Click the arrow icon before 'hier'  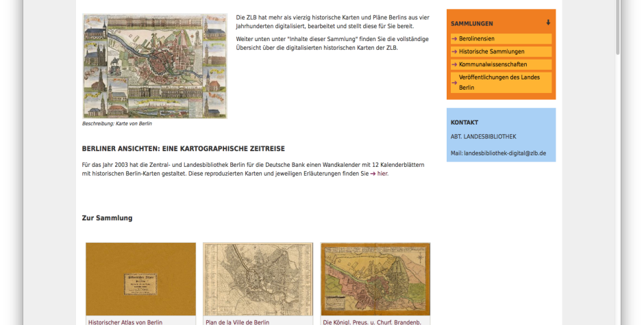373,174
